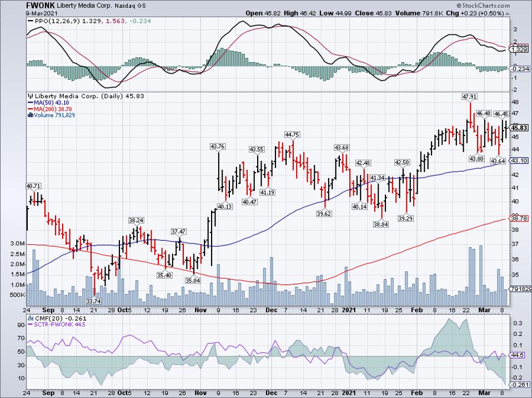This screenshot has width=532, height=398.
Task: Click the 791829 volume tag on the right axis
Action: click(x=521, y=289)
